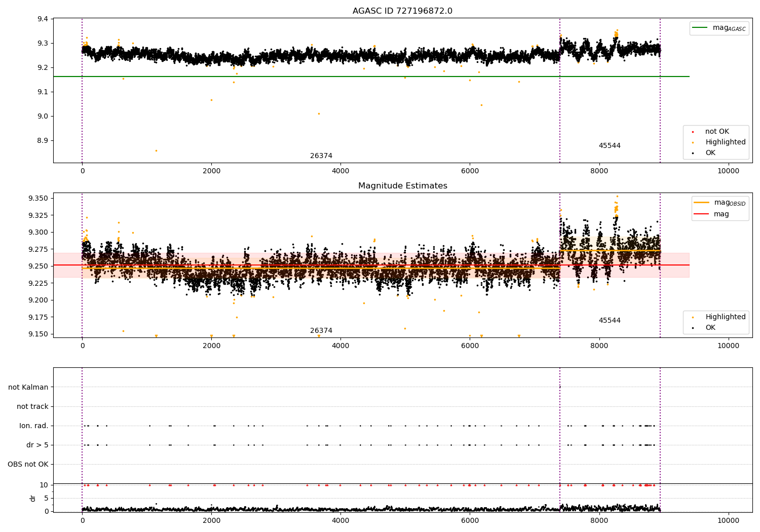Click the 'Magnitude Estimates' title
Screen dimensions: 760x532
pyautogui.click(x=402, y=186)
